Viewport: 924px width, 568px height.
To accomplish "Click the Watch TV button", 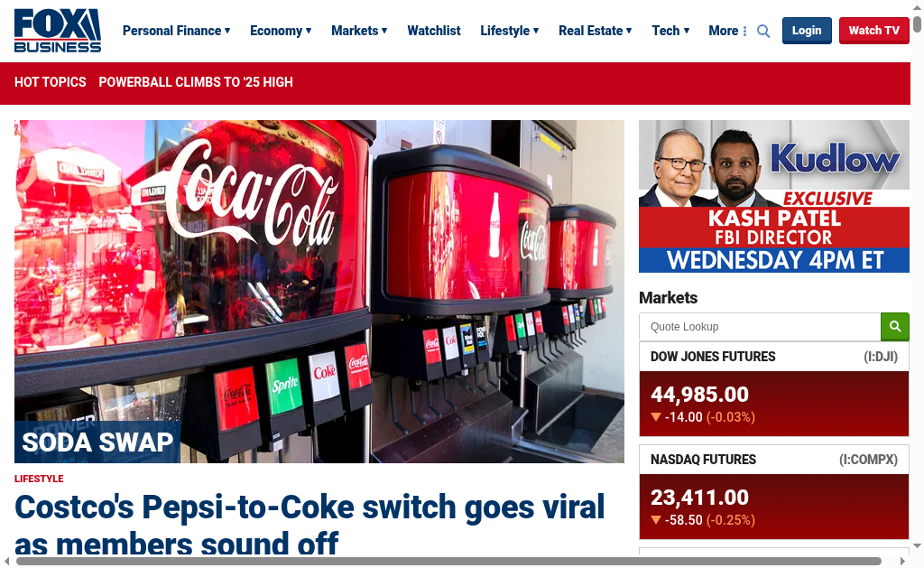I will click(x=873, y=31).
